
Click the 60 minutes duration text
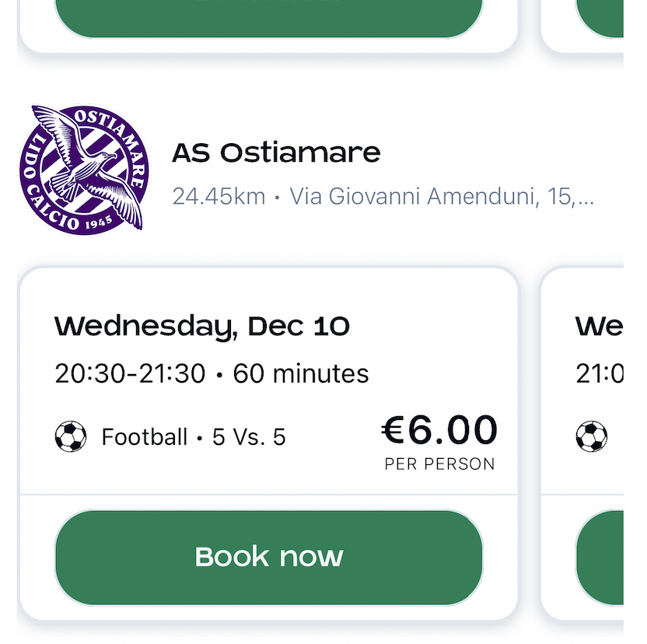[x=301, y=374]
